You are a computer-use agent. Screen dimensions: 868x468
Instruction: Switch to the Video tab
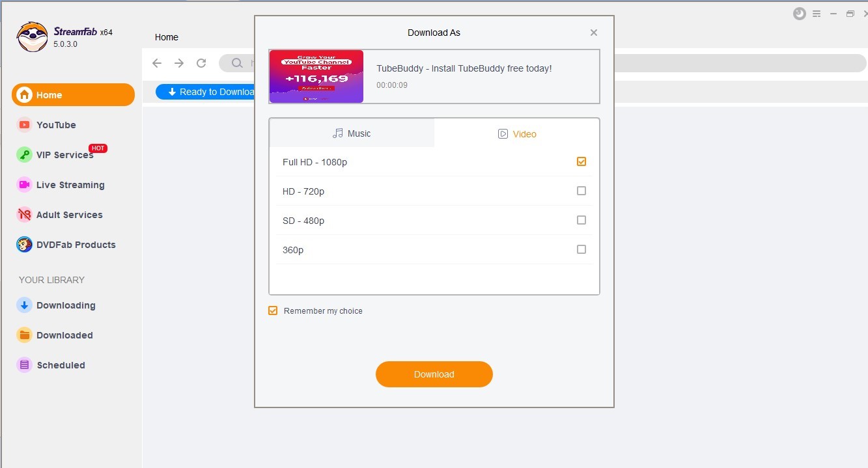pos(517,133)
